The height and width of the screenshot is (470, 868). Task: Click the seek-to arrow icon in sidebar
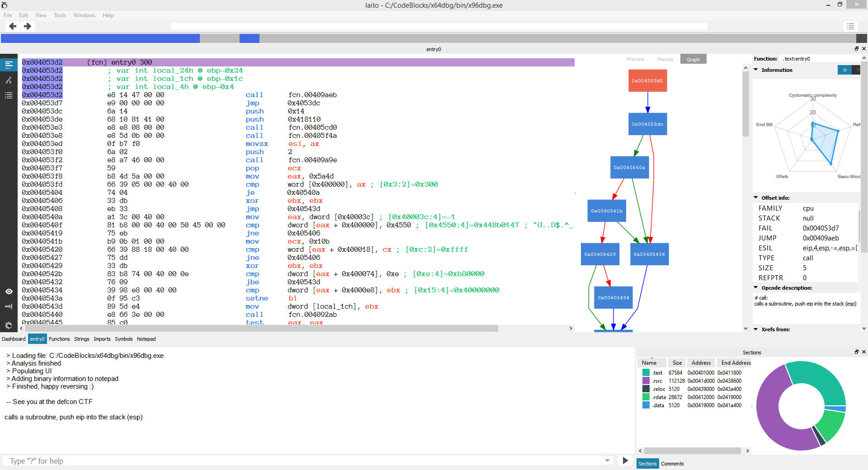(9, 306)
